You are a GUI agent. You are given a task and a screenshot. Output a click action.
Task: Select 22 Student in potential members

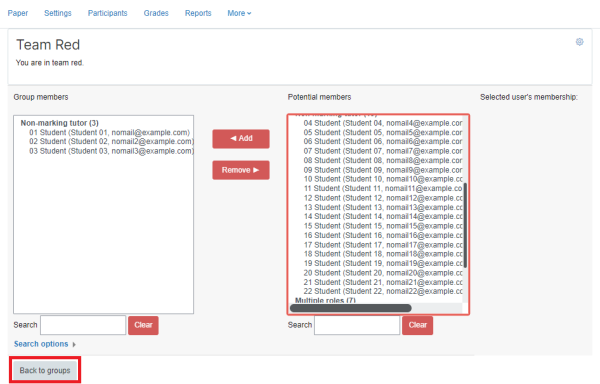coord(383,291)
